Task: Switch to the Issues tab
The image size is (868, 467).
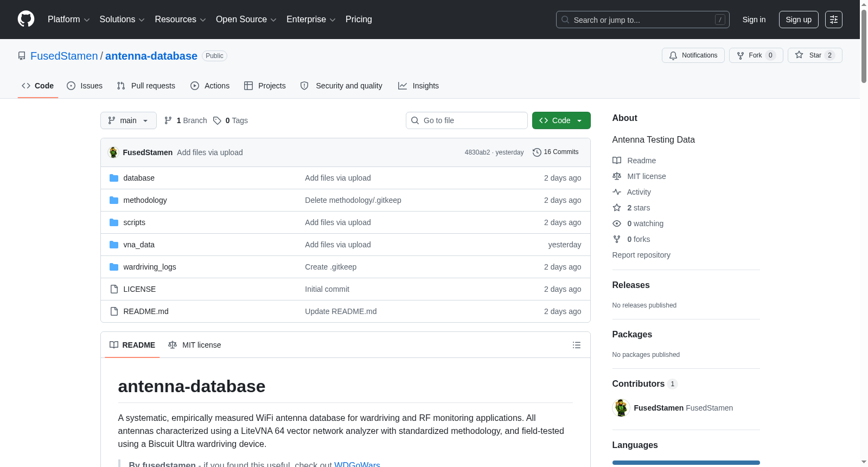Action: 85,86
